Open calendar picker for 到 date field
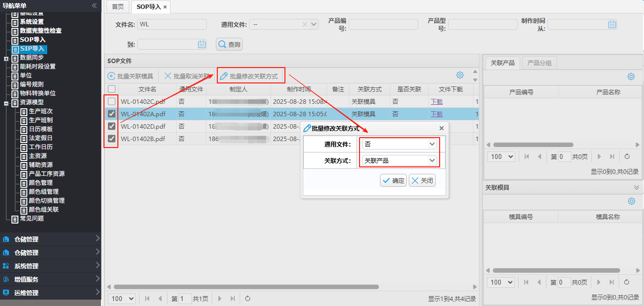The height and width of the screenshot is (306, 644). click(x=201, y=44)
